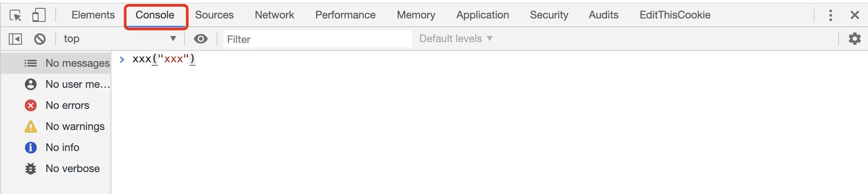This screenshot has width=868, height=194.
Task: Filter by the blue info icon
Action: [x=31, y=147]
